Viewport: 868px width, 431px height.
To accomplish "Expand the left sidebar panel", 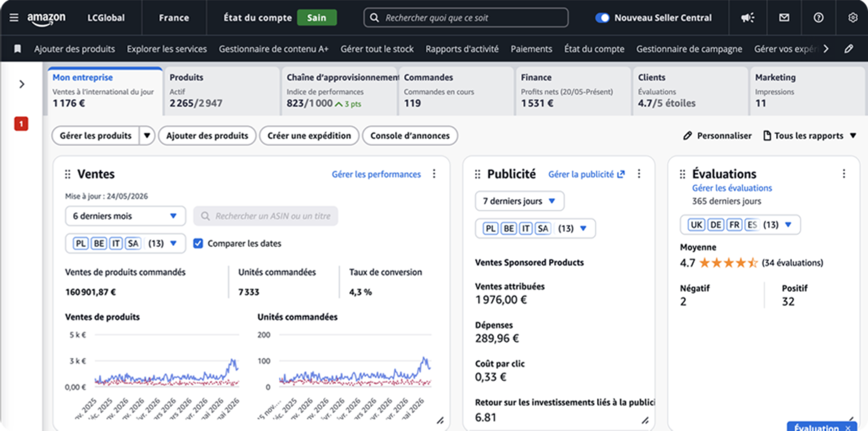I will pos(22,84).
